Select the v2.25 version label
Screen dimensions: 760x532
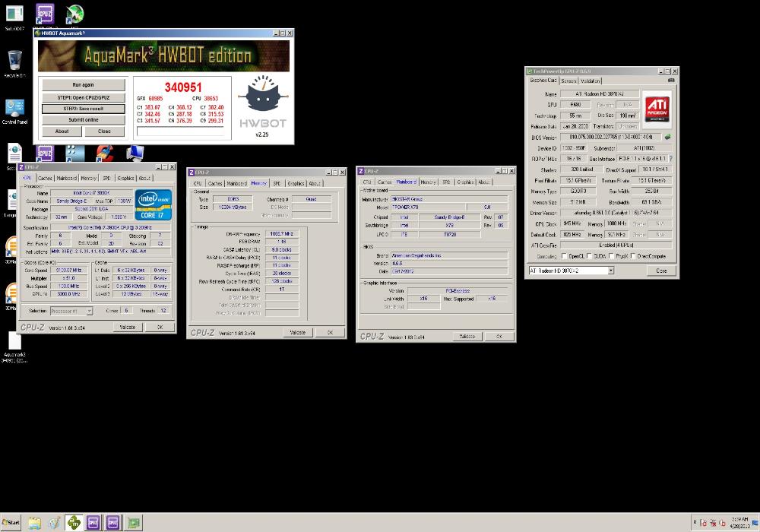click(261, 135)
